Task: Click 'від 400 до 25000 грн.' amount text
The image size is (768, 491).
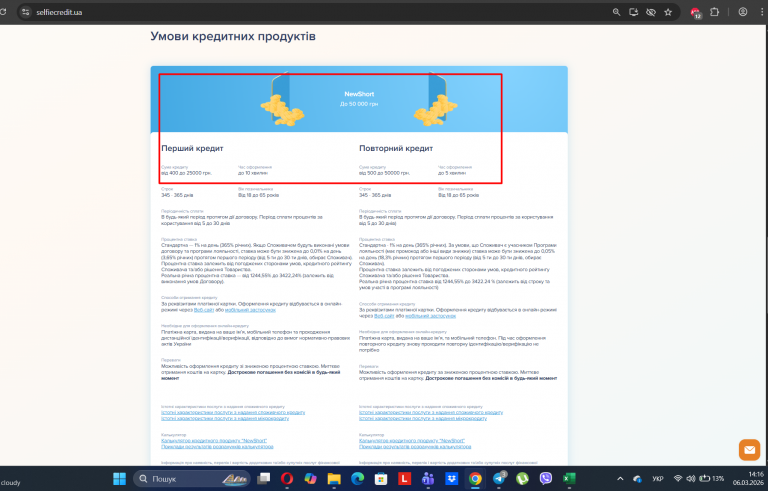Action: (186, 173)
